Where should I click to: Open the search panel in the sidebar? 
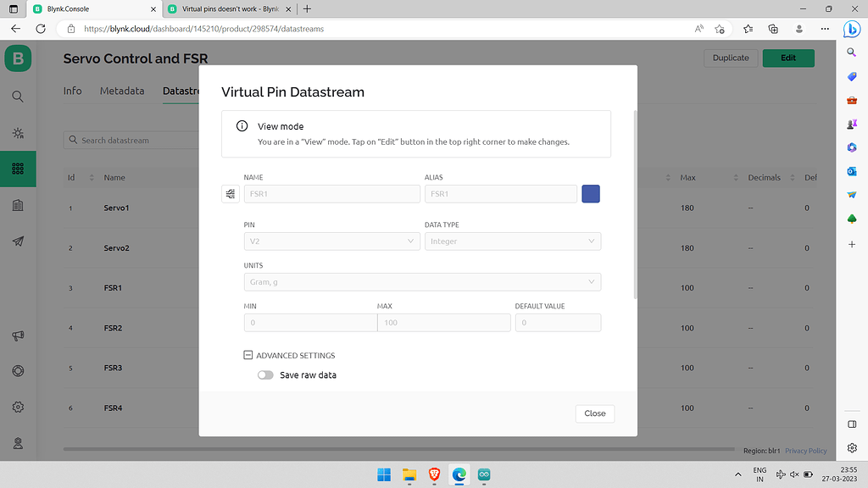pyautogui.click(x=17, y=96)
